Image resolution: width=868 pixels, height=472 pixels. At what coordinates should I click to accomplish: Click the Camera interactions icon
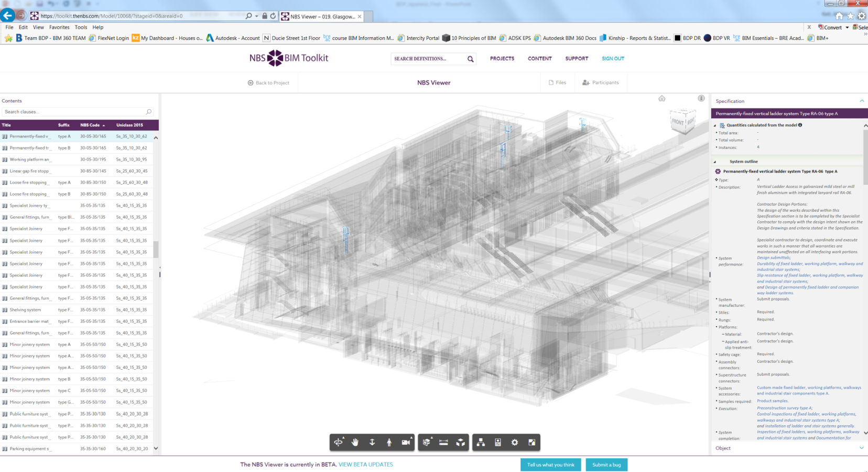[406, 442]
